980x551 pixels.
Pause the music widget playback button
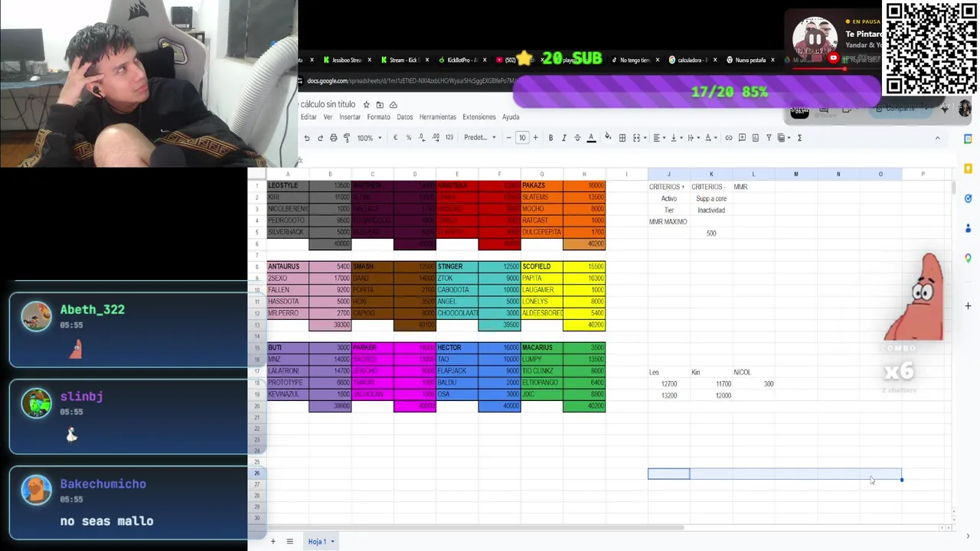[815, 39]
